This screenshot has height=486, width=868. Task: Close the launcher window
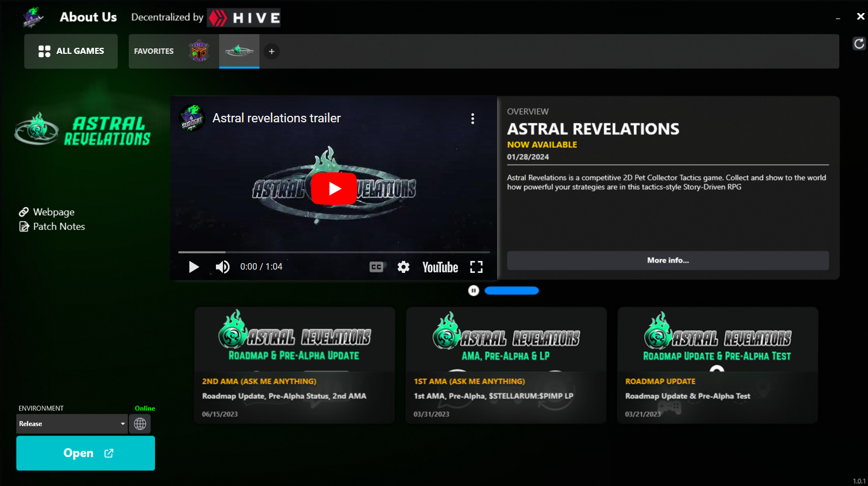(x=860, y=17)
